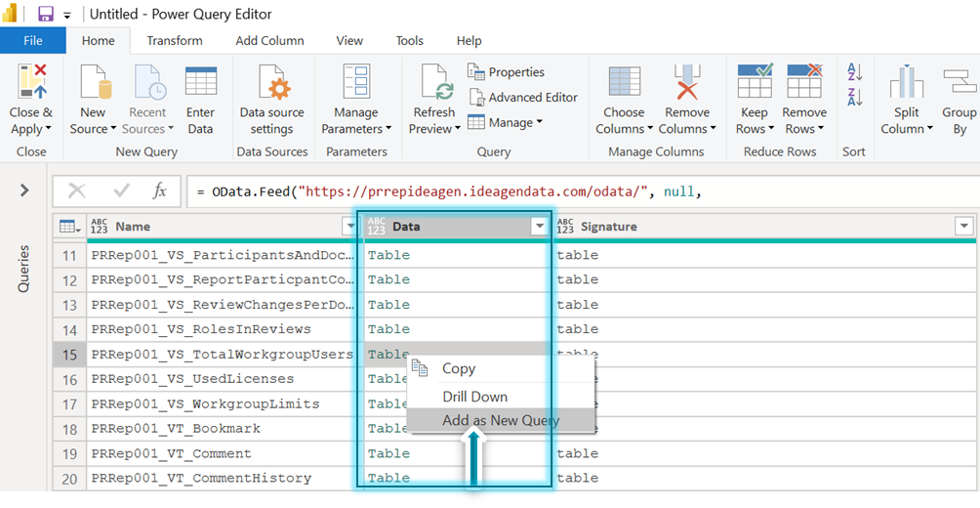Sort descending with Z-A icon
980x508 pixels.
(x=854, y=97)
